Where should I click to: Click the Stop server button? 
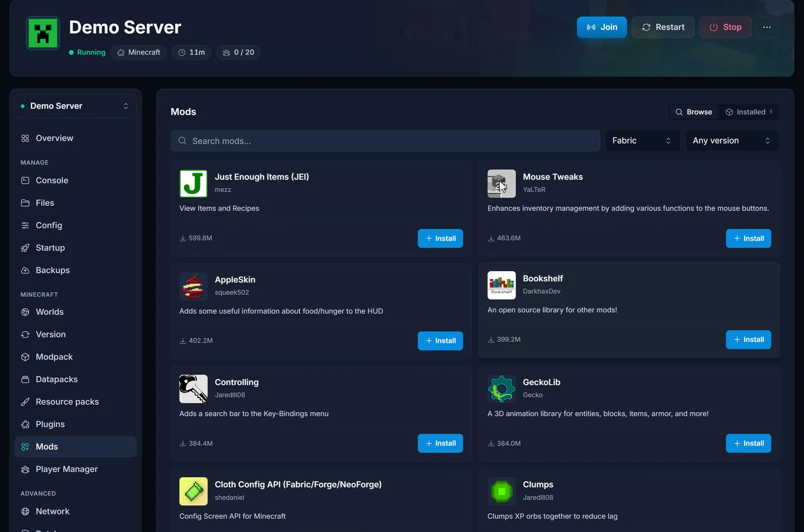point(725,27)
